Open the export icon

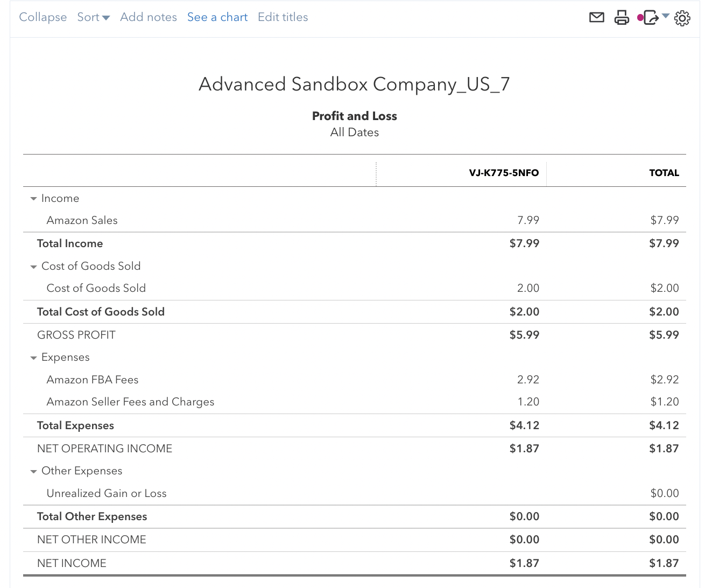pos(651,17)
